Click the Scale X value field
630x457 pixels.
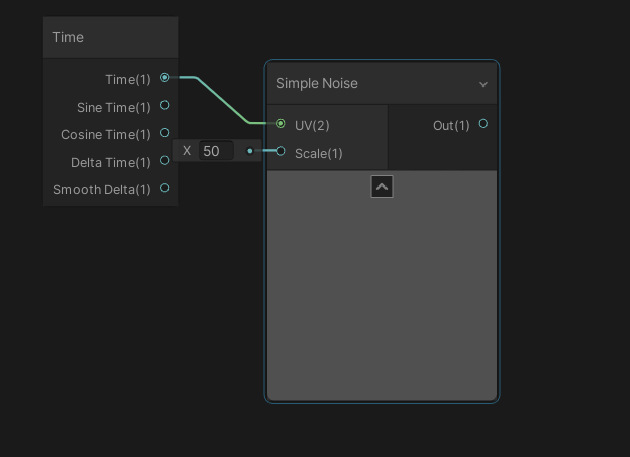coord(216,151)
